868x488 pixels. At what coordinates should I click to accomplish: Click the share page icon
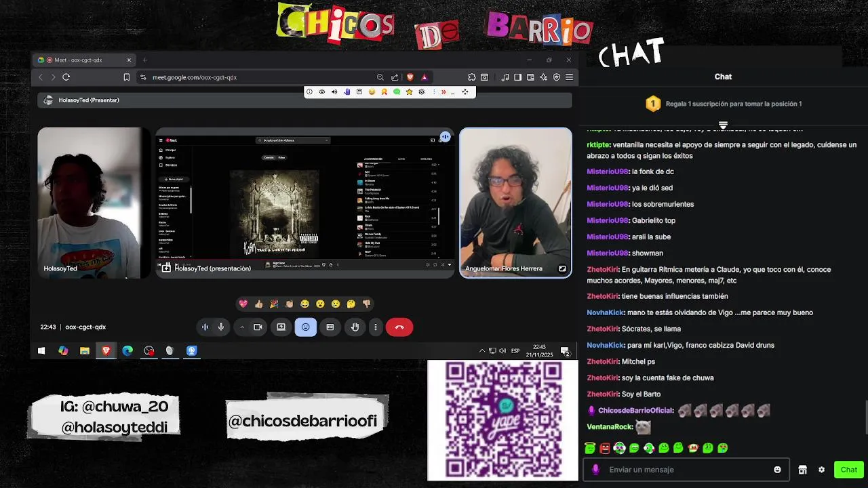coord(395,77)
